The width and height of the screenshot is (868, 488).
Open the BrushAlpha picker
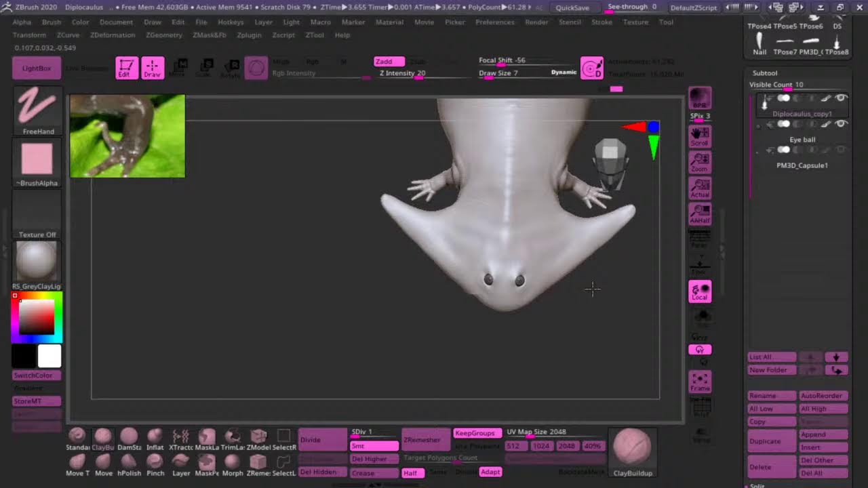point(37,164)
